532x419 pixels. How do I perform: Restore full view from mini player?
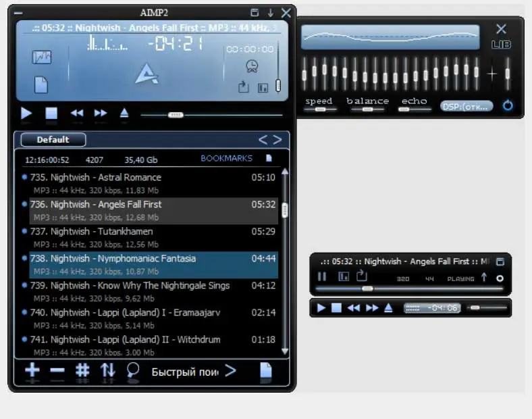[500, 262]
